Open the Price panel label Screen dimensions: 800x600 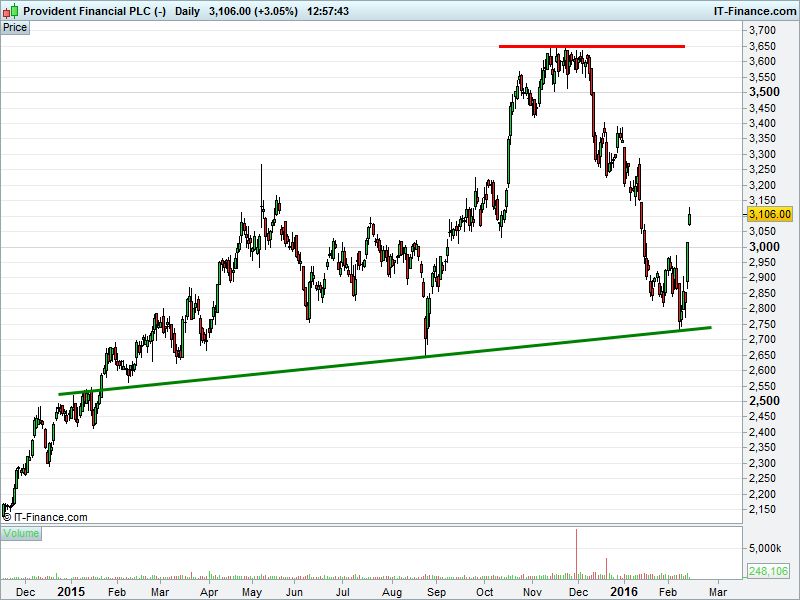(x=15, y=27)
